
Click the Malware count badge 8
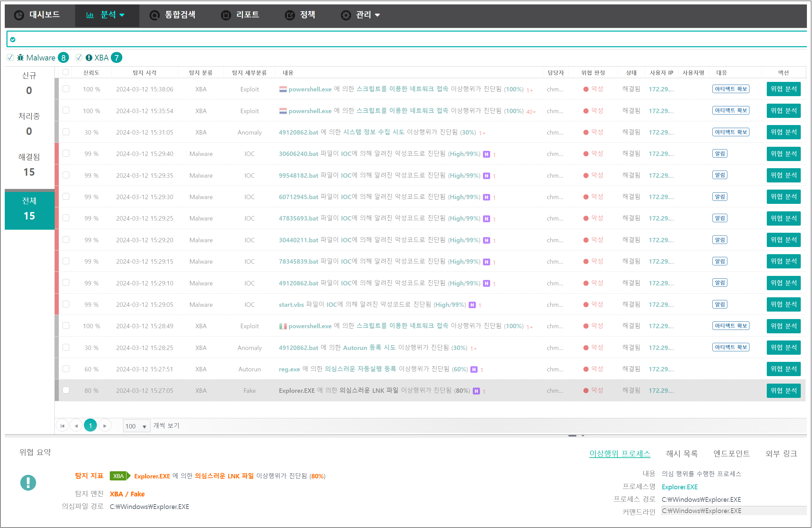pos(63,58)
